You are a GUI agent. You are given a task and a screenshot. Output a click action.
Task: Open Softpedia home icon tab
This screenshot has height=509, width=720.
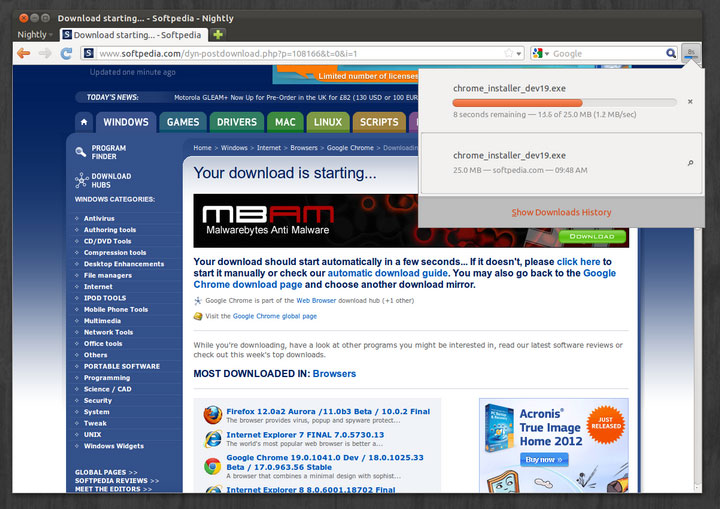click(x=84, y=122)
